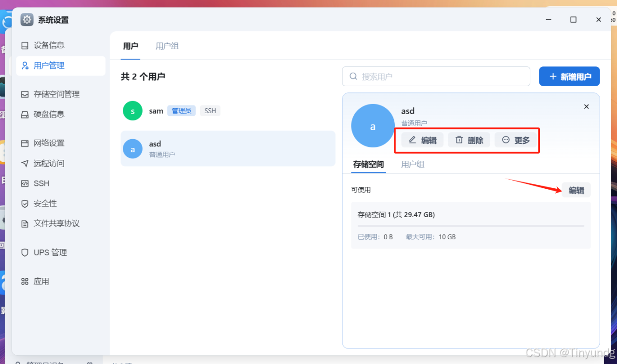Open the 存储空间 tab in user panel
Viewport: 617px width, 364px height.
coord(368,164)
